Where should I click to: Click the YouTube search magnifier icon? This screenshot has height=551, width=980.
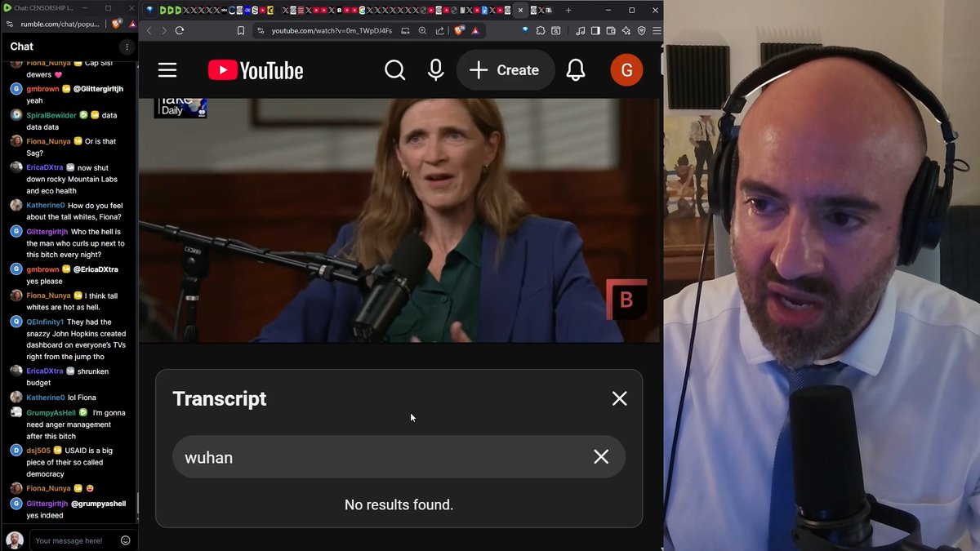click(x=395, y=70)
